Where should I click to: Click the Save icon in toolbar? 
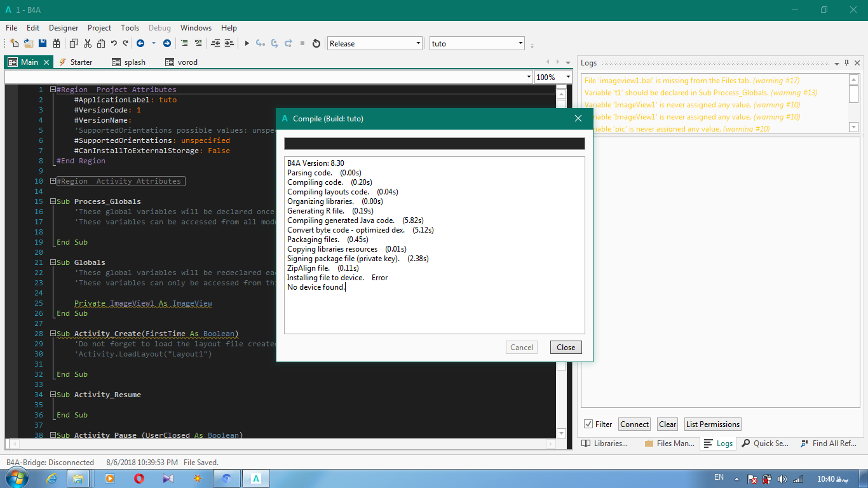[43, 43]
